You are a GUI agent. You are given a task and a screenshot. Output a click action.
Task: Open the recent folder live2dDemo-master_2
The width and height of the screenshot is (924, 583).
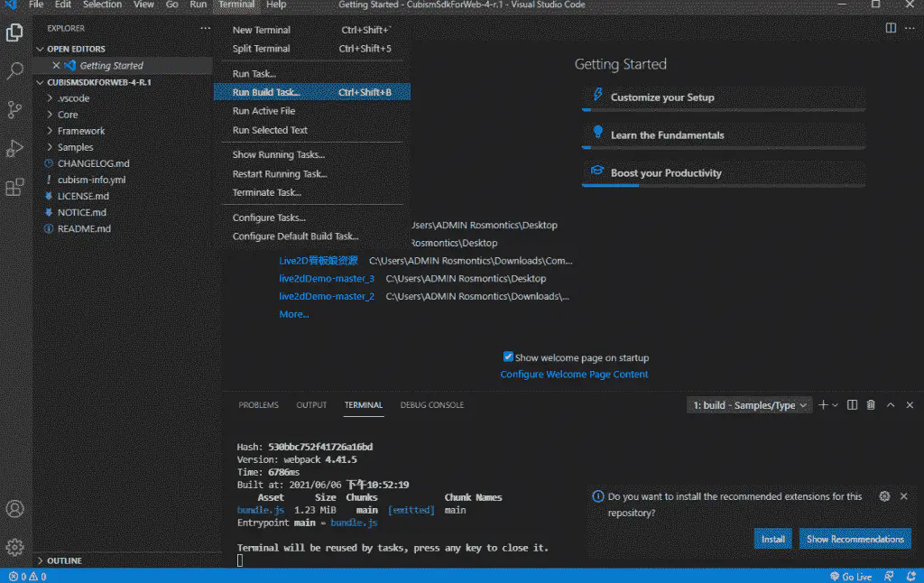(327, 296)
